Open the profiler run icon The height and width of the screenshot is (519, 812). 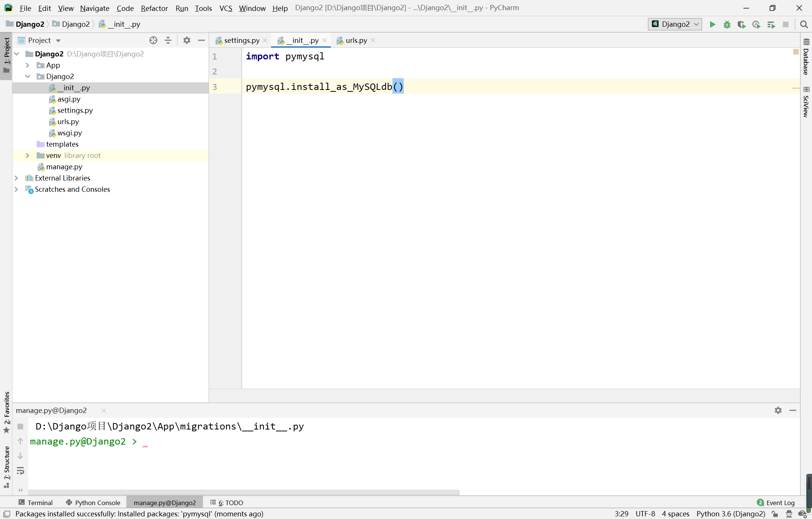coord(756,24)
